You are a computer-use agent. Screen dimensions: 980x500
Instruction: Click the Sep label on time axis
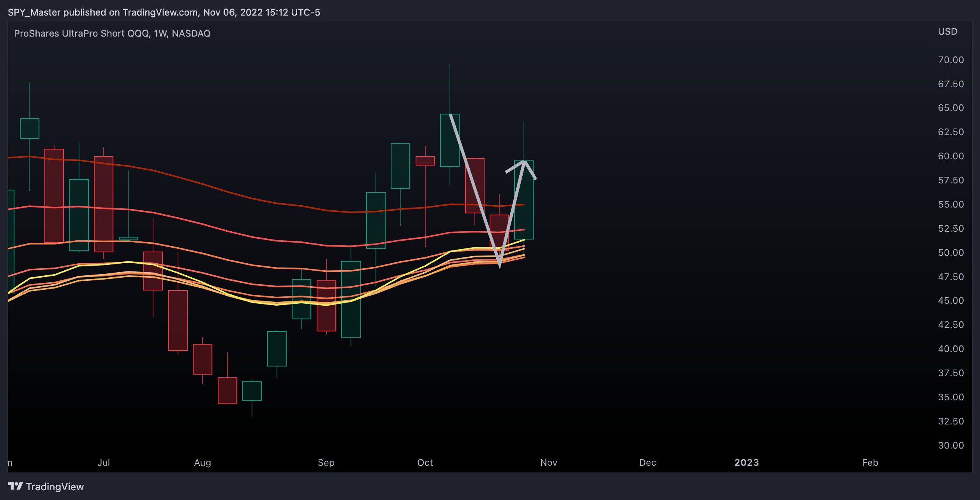coord(326,463)
